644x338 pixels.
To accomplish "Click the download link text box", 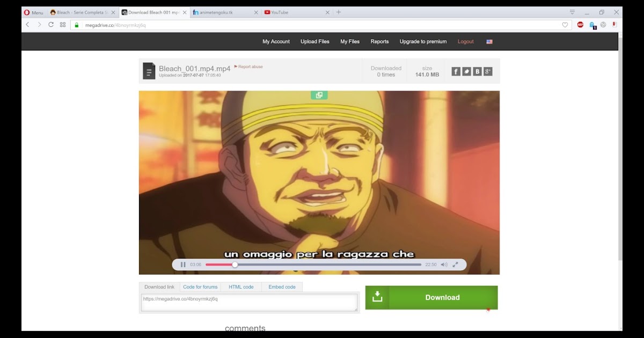I will tap(250, 303).
